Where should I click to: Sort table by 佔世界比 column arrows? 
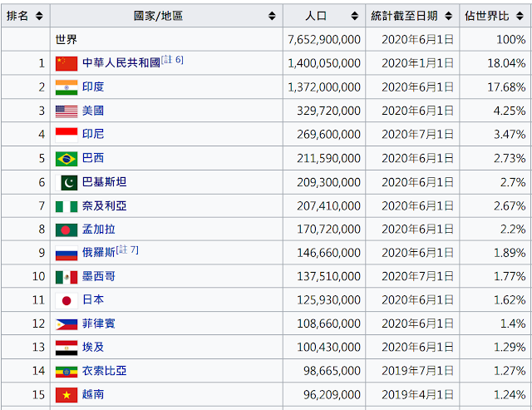point(520,16)
